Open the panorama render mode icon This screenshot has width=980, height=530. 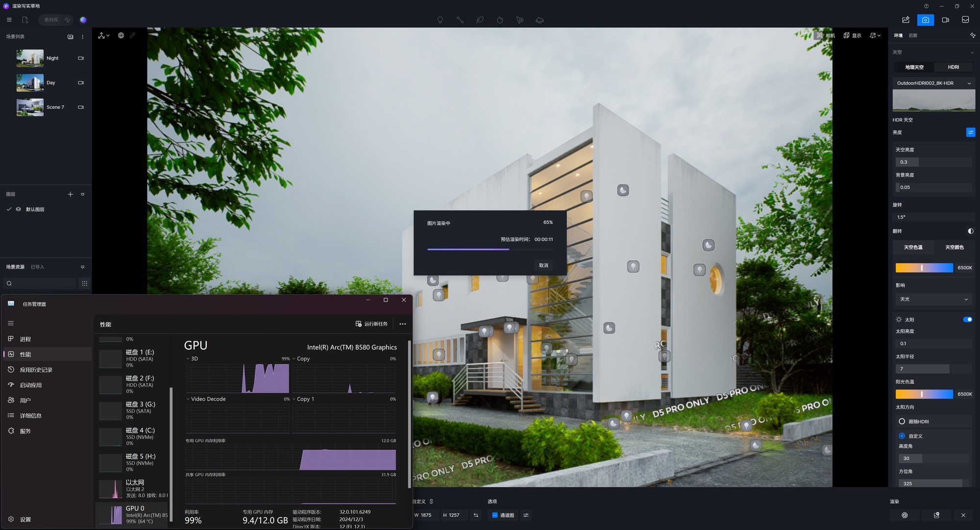[965, 20]
